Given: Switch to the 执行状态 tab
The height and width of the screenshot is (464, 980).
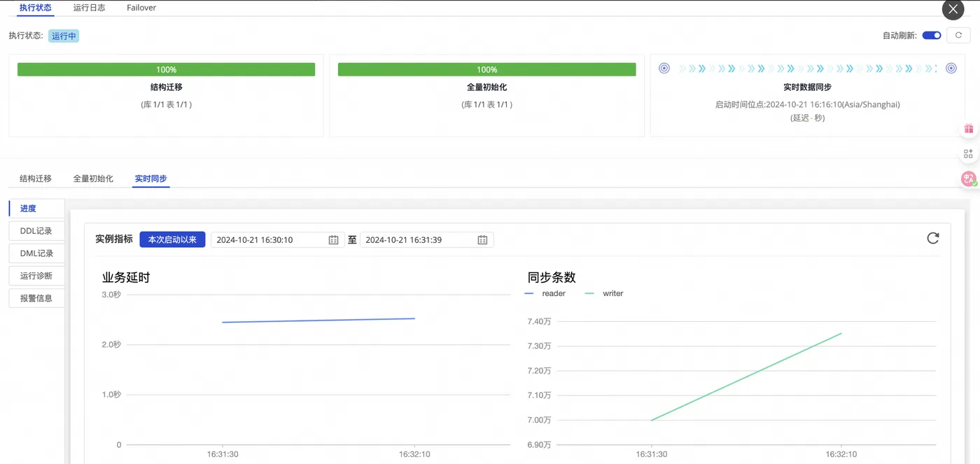Looking at the screenshot, I should click(35, 8).
